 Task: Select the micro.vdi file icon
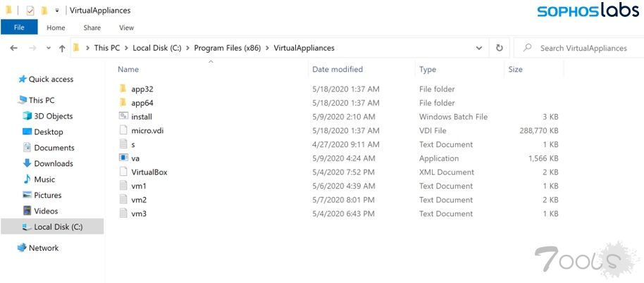point(123,130)
